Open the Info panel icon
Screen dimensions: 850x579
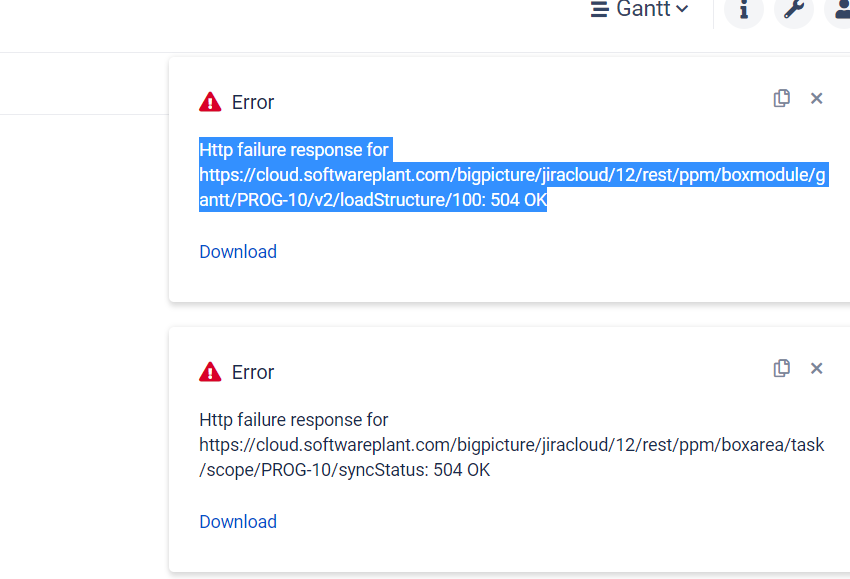pyautogui.click(x=743, y=13)
